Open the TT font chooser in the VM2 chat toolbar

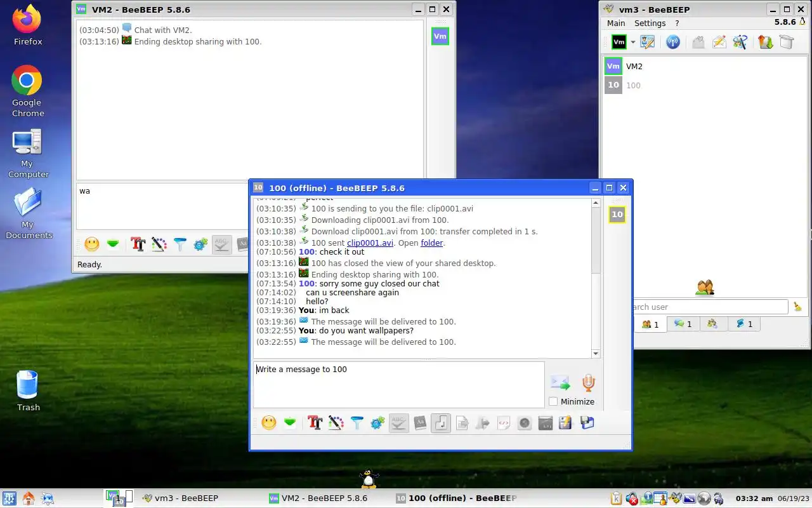click(138, 244)
